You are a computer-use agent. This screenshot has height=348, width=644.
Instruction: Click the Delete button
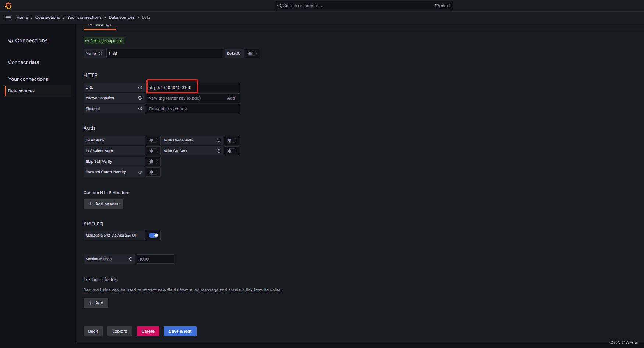click(148, 331)
